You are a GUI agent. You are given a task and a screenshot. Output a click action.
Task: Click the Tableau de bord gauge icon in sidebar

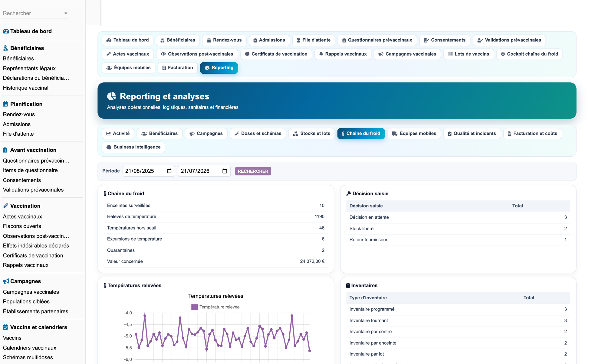pyautogui.click(x=6, y=31)
